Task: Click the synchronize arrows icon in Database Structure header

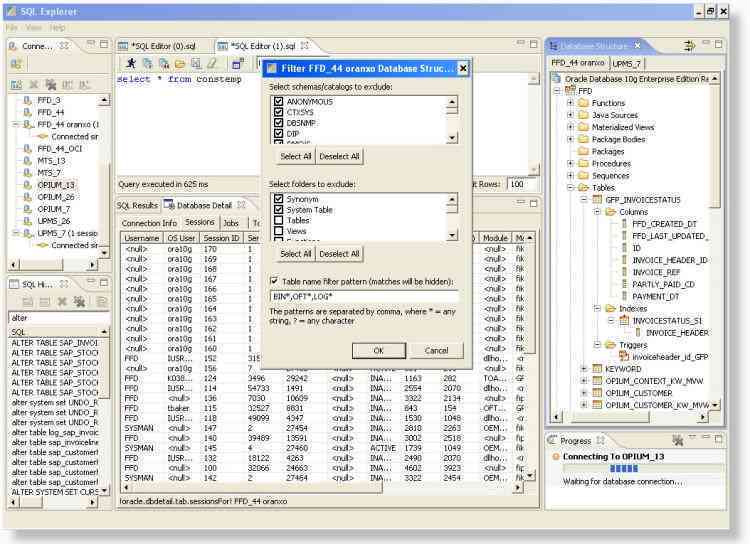Action: click(x=689, y=45)
